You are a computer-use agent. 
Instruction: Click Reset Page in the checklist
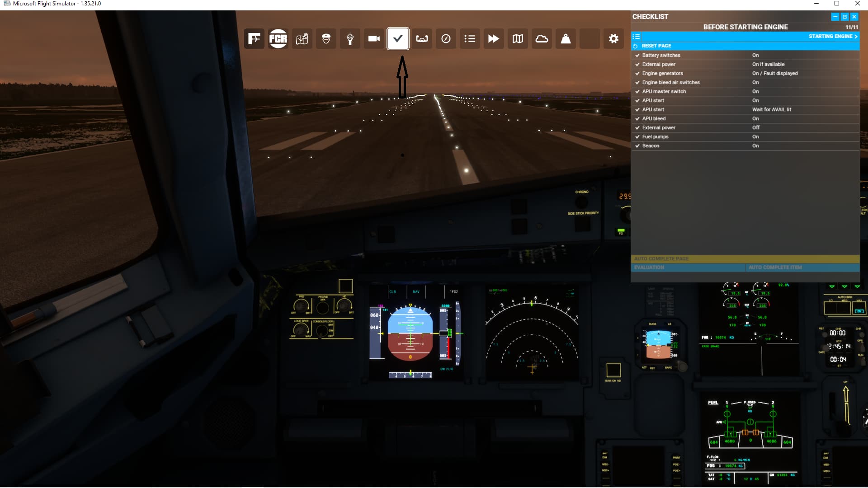point(656,46)
